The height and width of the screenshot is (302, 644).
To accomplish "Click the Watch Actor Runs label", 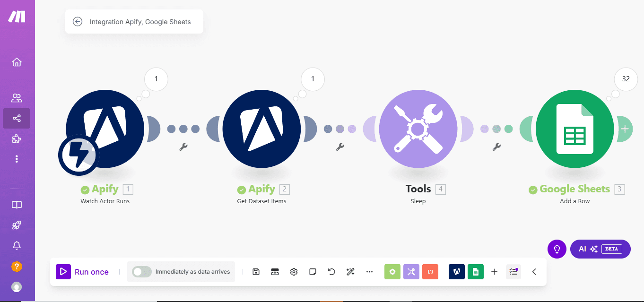I will (x=105, y=201).
